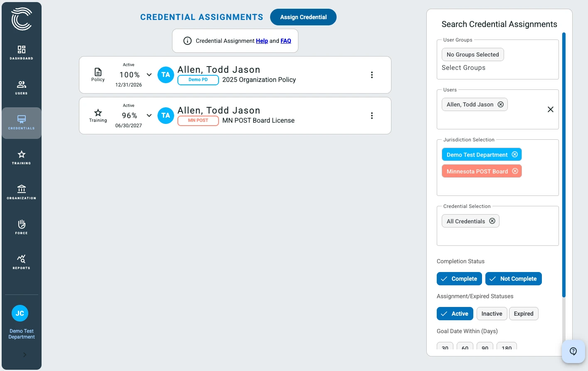The image size is (588, 371).
Task: Toggle the Expired status filter
Action: [x=524, y=314]
